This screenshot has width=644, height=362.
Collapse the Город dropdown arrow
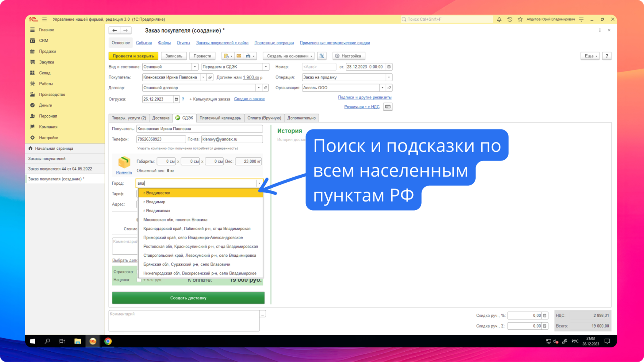click(259, 183)
